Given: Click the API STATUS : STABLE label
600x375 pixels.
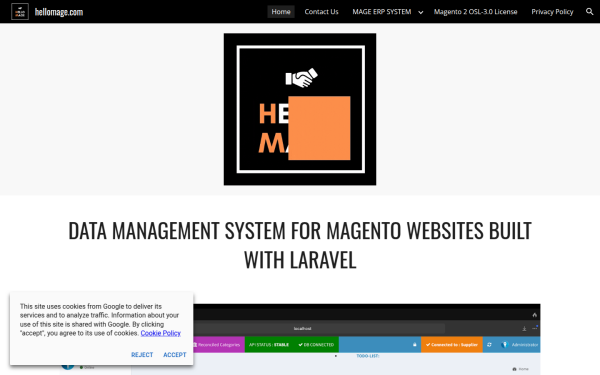Looking at the screenshot, I should tap(269, 345).
